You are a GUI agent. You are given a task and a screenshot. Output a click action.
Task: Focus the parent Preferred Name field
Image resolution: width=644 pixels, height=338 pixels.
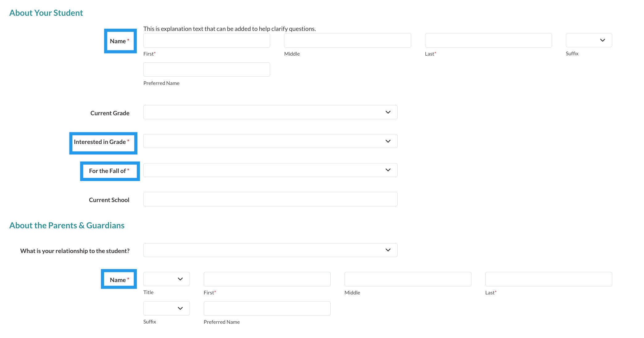point(267,308)
